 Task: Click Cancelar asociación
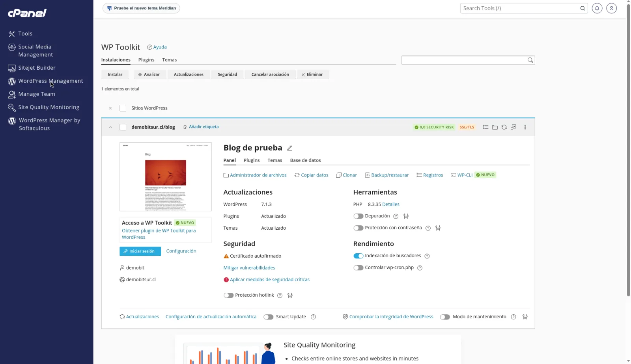[x=270, y=74]
